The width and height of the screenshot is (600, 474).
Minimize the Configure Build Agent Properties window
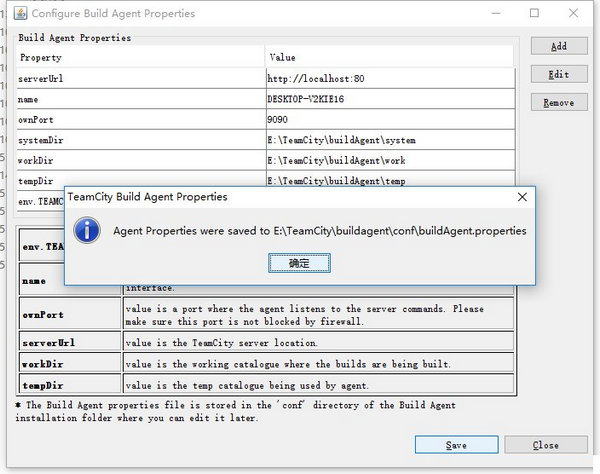[496, 13]
